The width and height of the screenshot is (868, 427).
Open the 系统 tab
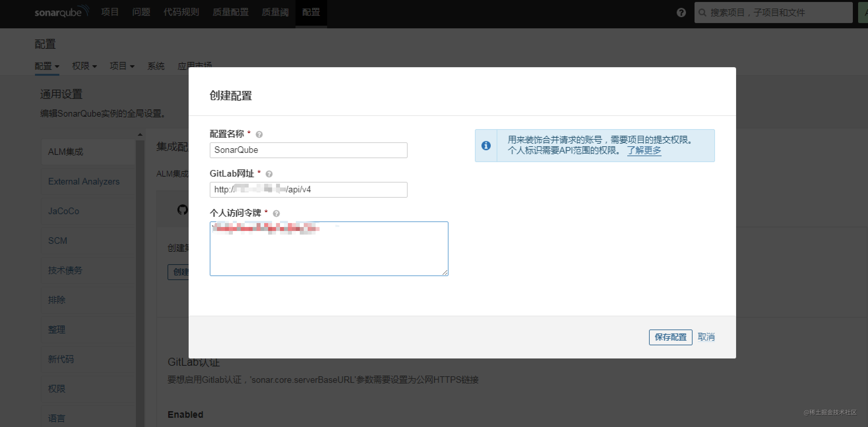coord(156,66)
